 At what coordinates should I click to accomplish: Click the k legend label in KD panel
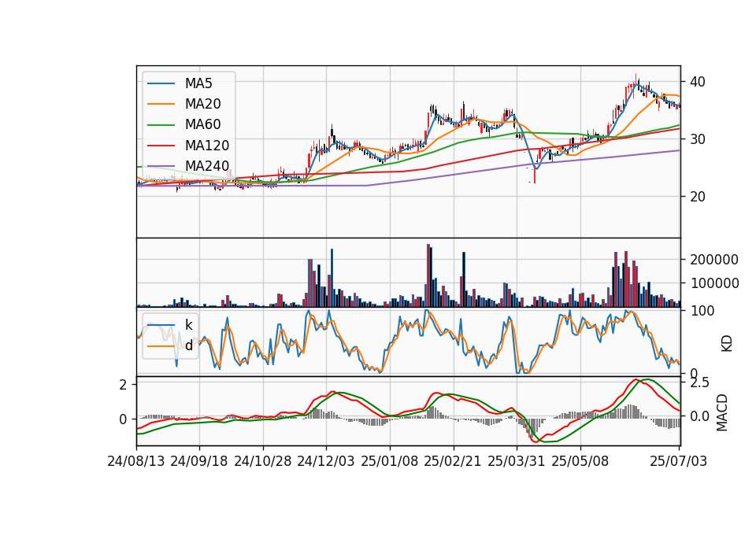point(188,325)
